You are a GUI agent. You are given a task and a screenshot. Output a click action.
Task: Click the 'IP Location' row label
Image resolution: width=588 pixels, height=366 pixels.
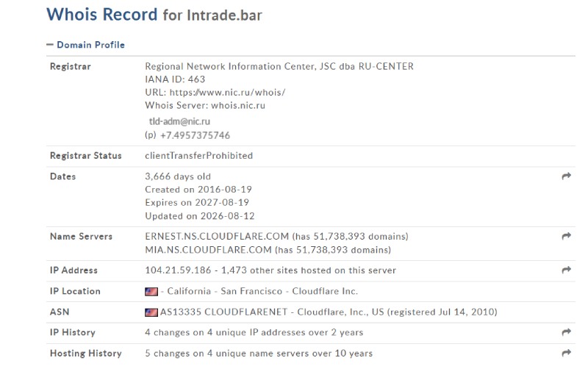[x=75, y=291]
